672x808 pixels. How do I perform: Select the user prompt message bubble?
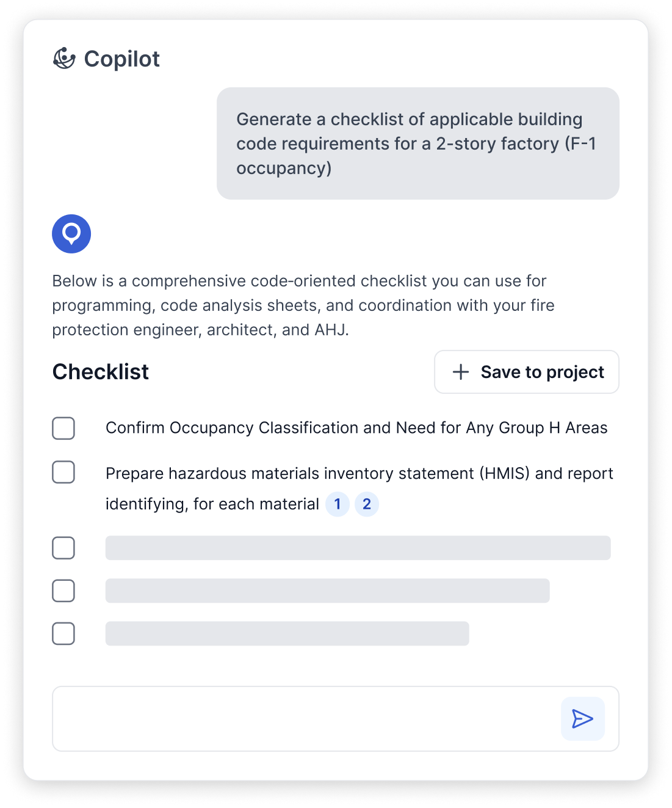418,144
